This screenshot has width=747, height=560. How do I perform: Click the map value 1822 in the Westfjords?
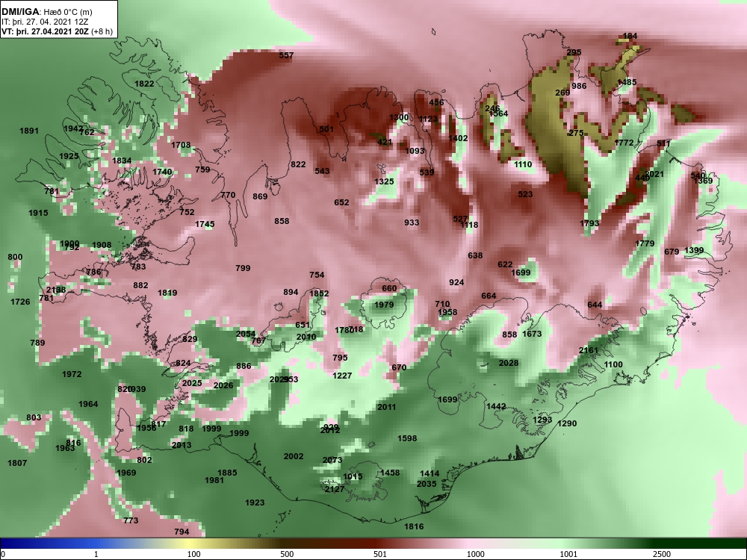(144, 84)
